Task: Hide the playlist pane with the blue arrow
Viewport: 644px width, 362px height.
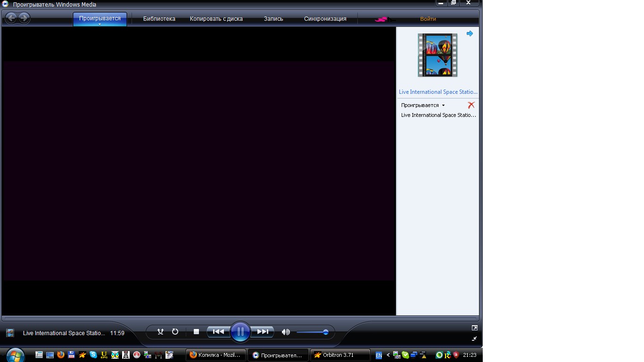Action: click(470, 33)
